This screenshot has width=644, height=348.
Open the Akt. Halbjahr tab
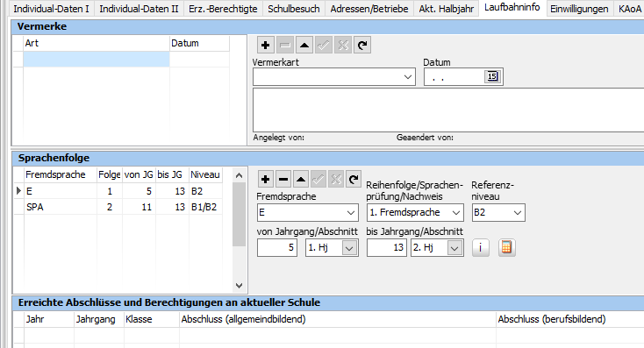447,9
